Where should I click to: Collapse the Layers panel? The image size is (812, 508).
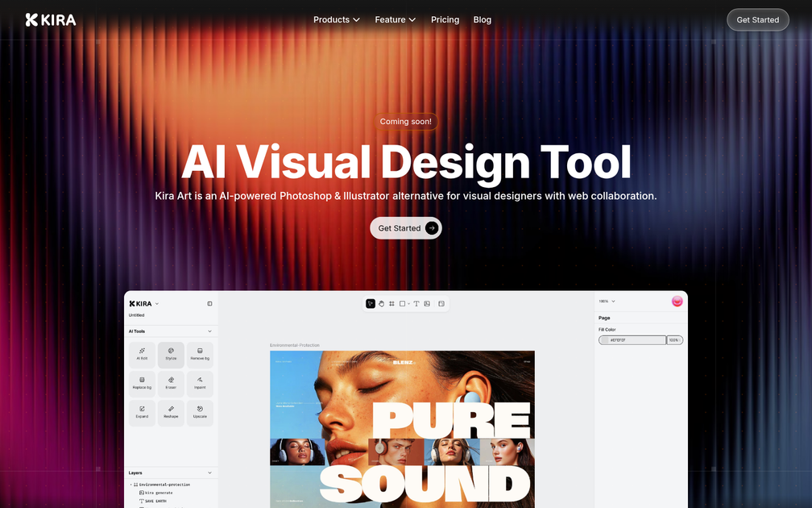209,473
